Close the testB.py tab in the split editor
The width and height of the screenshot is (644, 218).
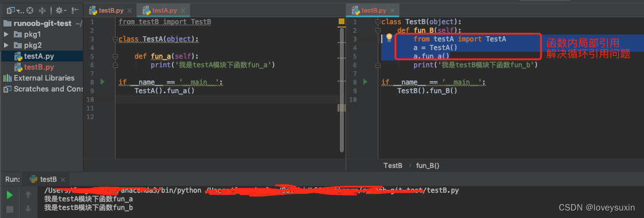coord(392,11)
